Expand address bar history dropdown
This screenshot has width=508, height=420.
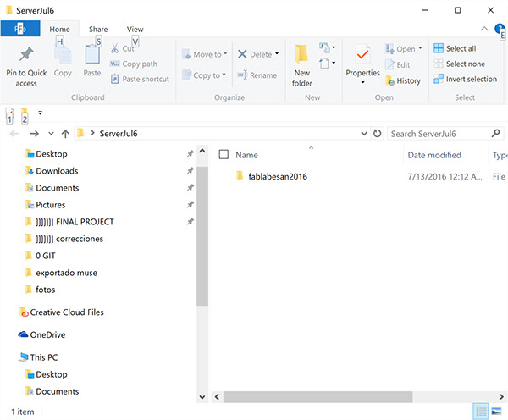coord(364,134)
